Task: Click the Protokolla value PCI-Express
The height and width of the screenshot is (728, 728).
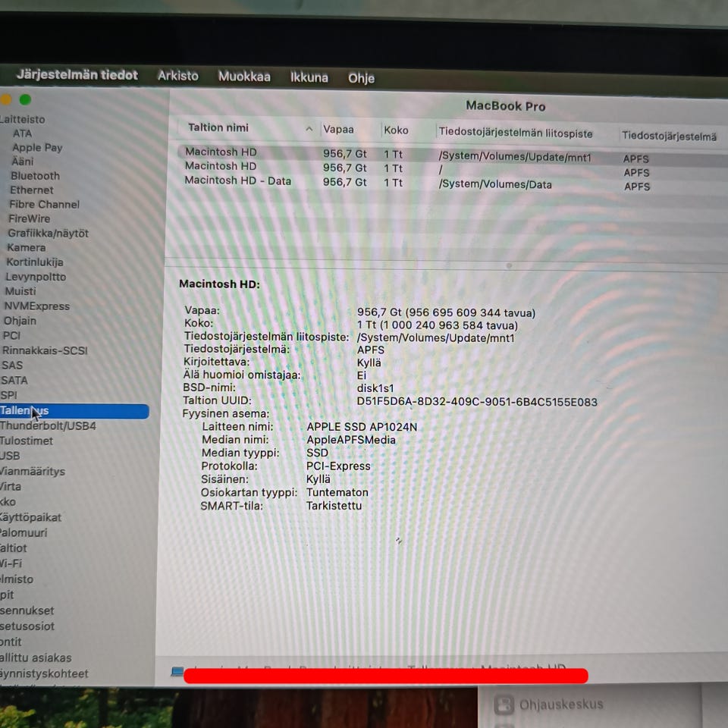Action: 338,466
